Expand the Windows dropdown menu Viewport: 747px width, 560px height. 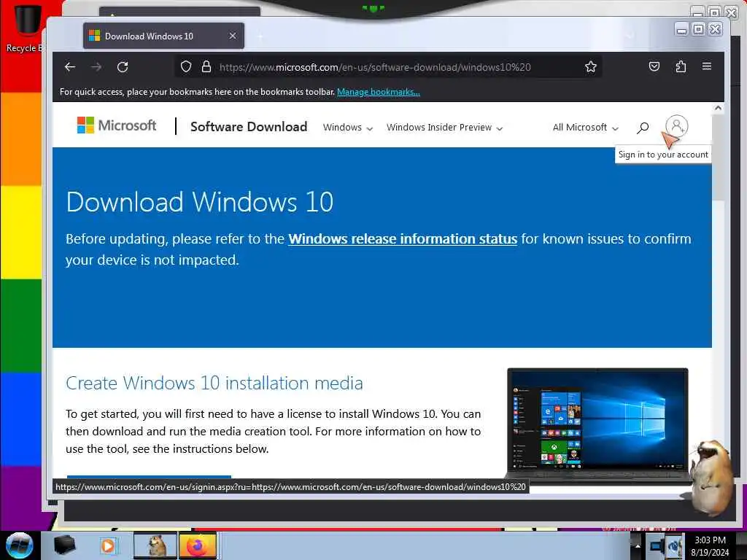(x=348, y=128)
